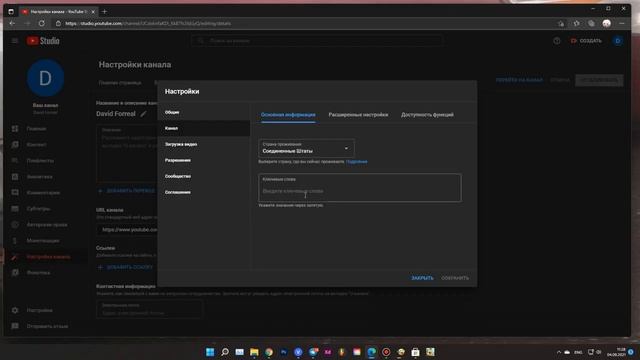Click the help question mark icon in header

point(557,41)
